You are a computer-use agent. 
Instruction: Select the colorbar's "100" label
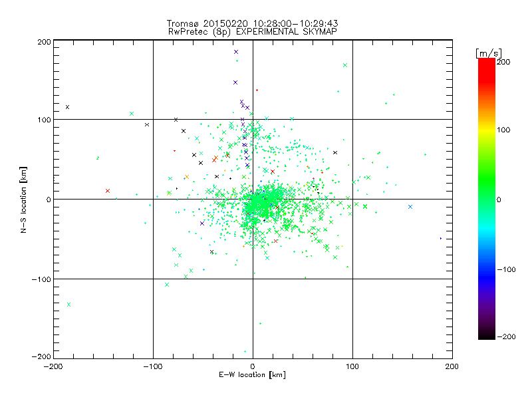pyautogui.click(x=503, y=130)
